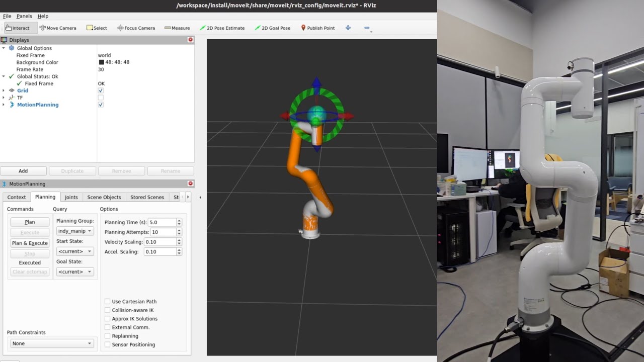Click the TF display icon

click(x=12, y=98)
